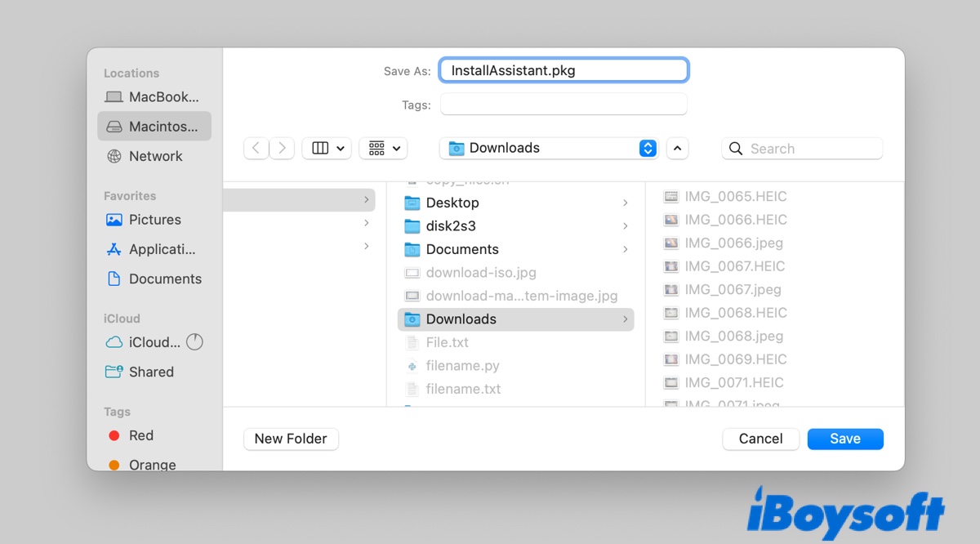The image size is (980, 544).
Task: Select the Documents folder in file list
Action: (515, 249)
